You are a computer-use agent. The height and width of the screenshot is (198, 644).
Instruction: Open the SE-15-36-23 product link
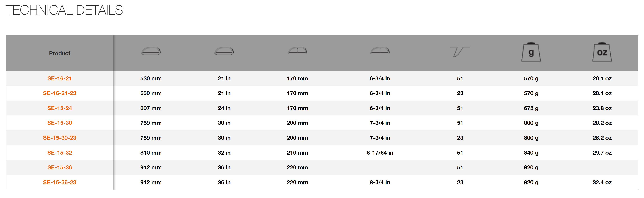(59, 183)
